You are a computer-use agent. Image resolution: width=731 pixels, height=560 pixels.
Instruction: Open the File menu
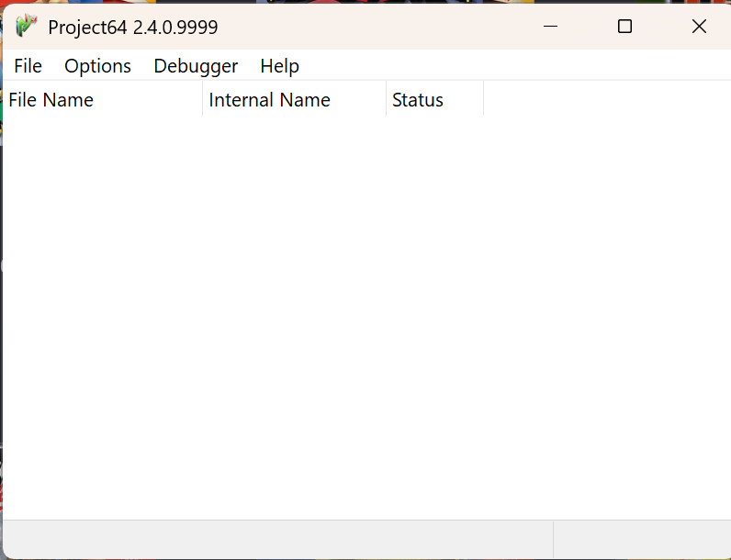pyautogui.click(x=28, y=66)
